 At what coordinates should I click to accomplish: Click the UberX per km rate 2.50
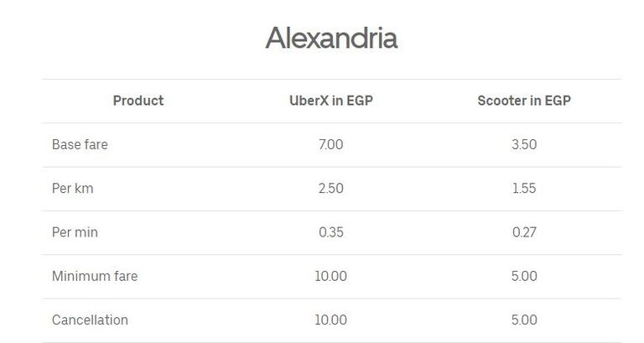pyautogui.click(x=331, y=188)
